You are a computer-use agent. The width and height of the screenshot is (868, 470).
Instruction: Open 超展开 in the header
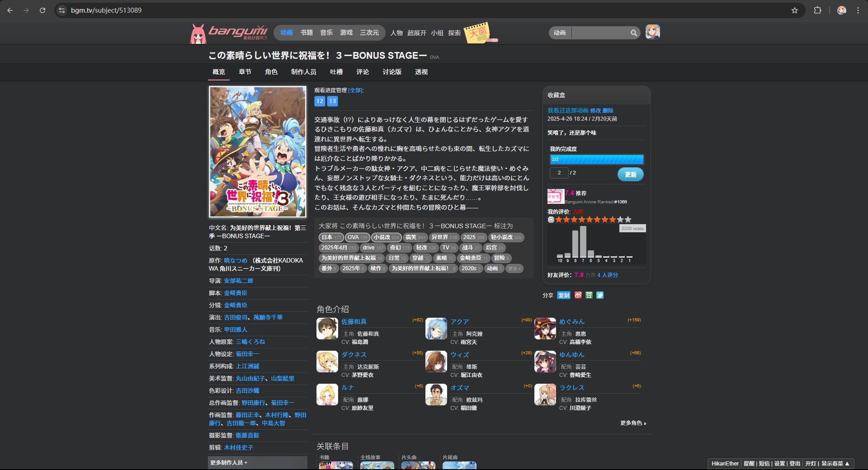pyautogui.click(x=417, y=33)
